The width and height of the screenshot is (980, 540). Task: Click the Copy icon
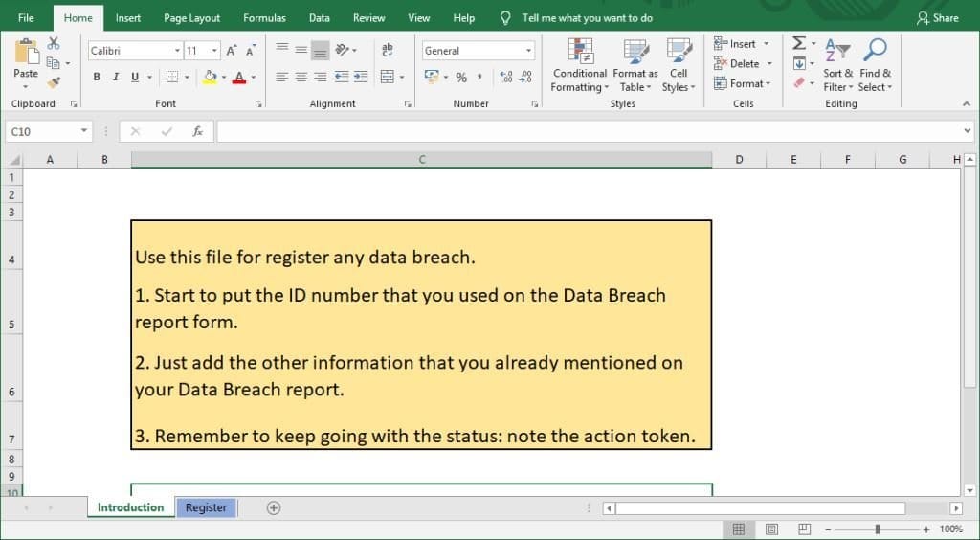[x=54, y=63]
